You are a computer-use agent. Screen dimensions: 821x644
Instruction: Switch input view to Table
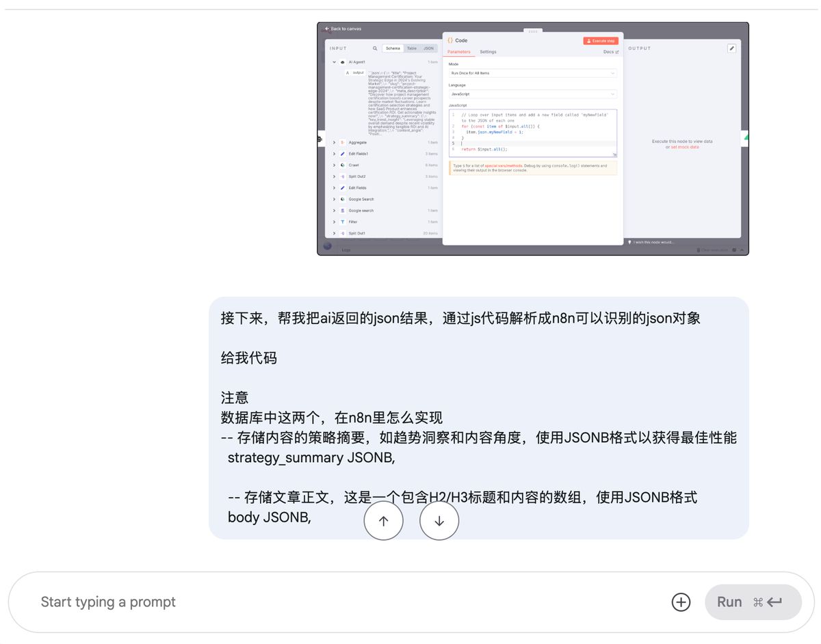pyautogui.click(x=412, y=49)
